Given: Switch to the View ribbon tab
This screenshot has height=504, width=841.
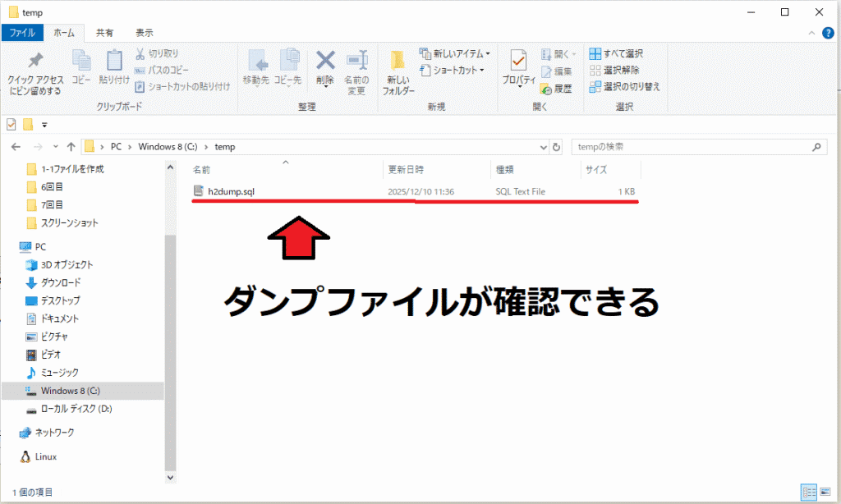Looking at the screenshot, I should [x=144, y=33].
